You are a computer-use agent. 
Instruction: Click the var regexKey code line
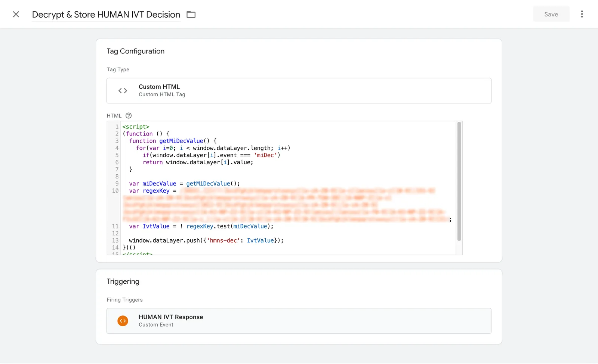[152, 191]
